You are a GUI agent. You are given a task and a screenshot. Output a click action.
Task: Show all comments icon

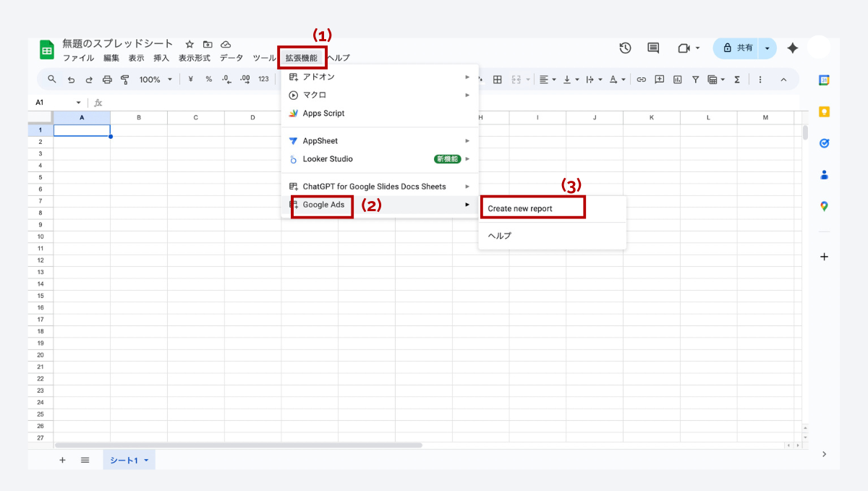click(653, 48)
